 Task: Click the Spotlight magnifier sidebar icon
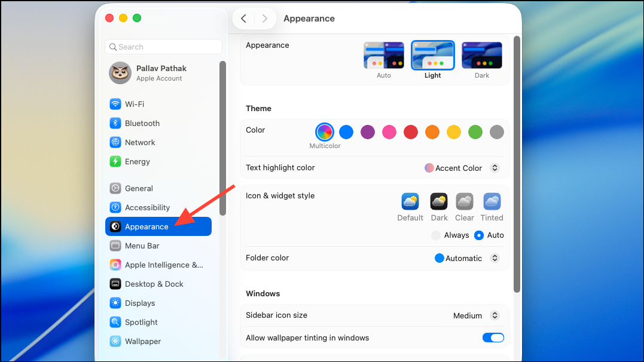pyautogui.click(x=115, y=322)
